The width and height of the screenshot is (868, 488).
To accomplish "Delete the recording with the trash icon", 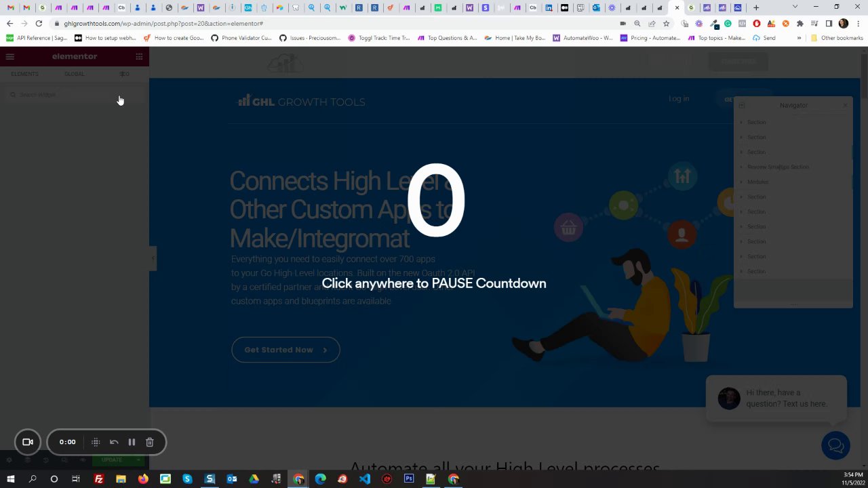I will 150,442.
